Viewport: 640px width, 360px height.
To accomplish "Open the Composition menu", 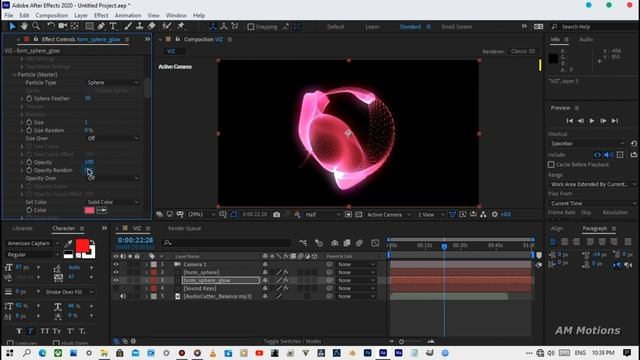I will click(x=51, y=15).
